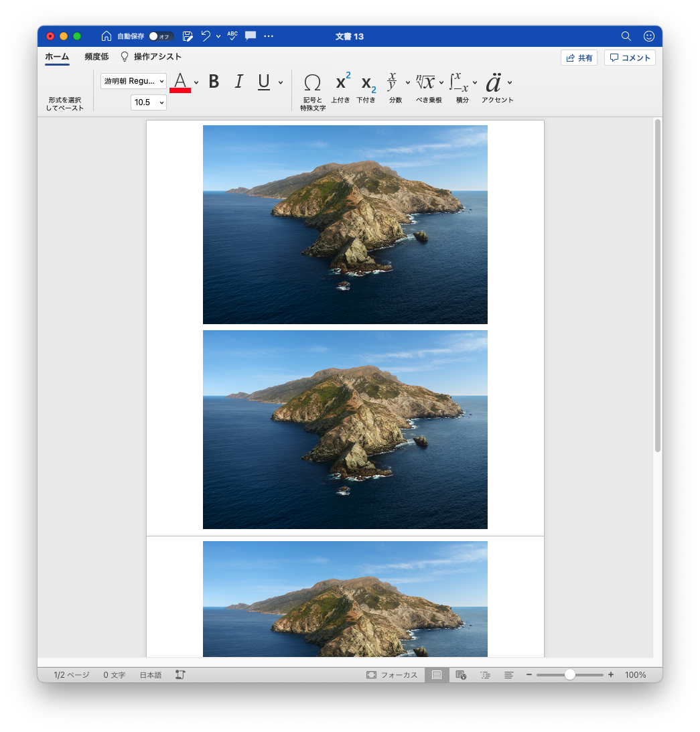Click the zoom in plus button
This screenshot has width=700, height=732.
click(x=611, y=674)
